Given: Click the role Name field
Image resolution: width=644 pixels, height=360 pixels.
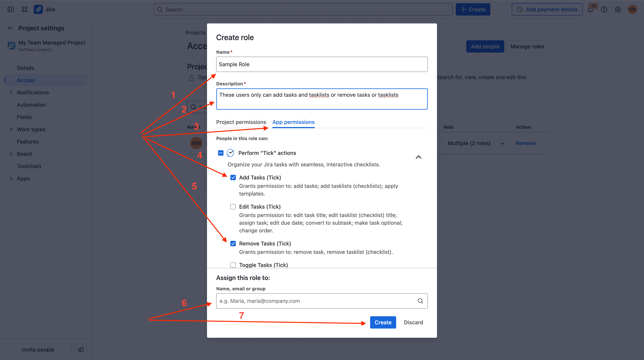Looking at the screenshot, I should pyautogui.click(x=322, y=64).
